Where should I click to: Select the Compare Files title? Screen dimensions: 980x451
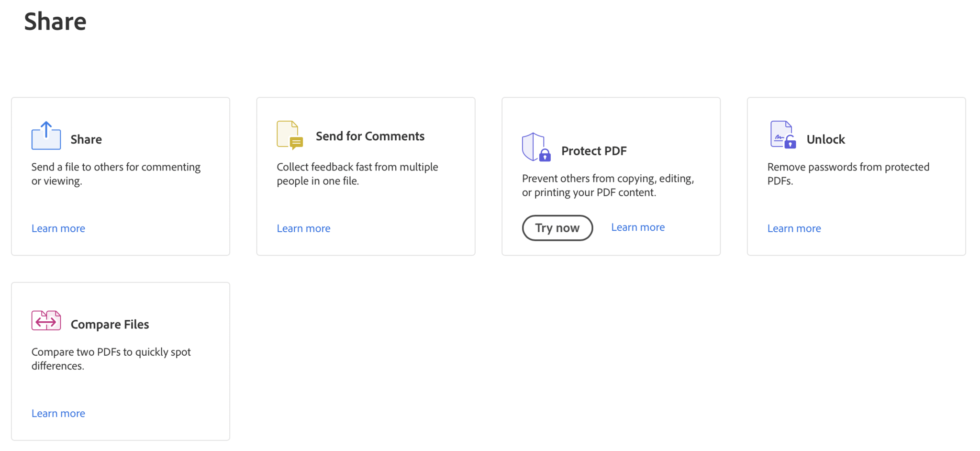pyautogui.click(x=110, y=325)
